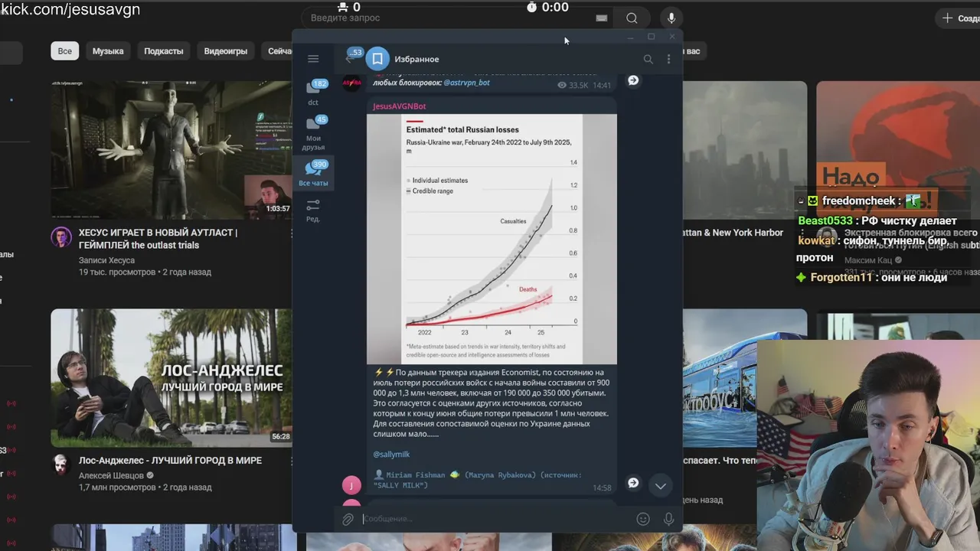The width and height of the screenshot is (980, 551).
Task: Open the Telegram hamburger menu
Action: (x=313, y=59)
